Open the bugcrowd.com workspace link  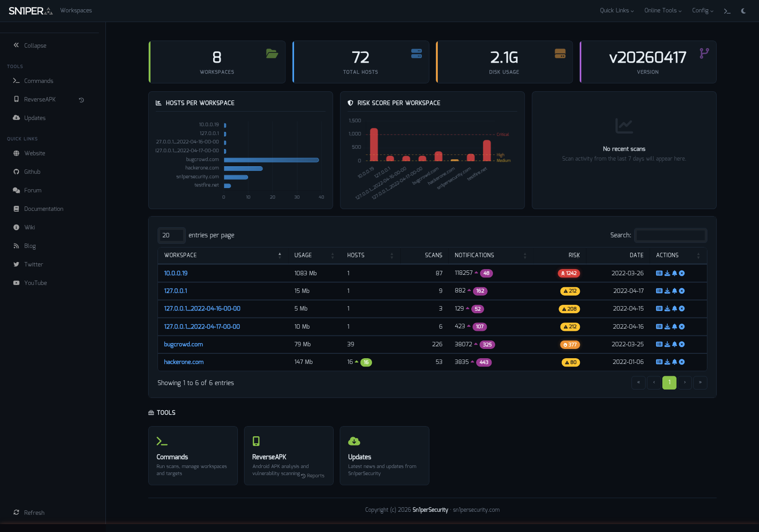[x=183, y=344]
